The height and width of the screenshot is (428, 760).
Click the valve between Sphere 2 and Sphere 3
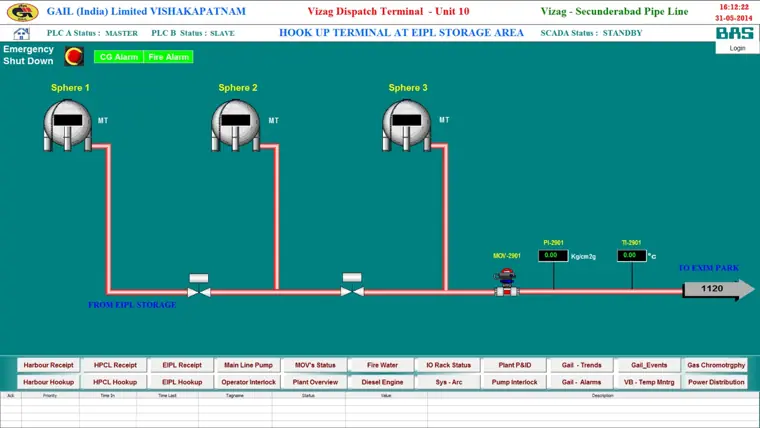[352, 291]
